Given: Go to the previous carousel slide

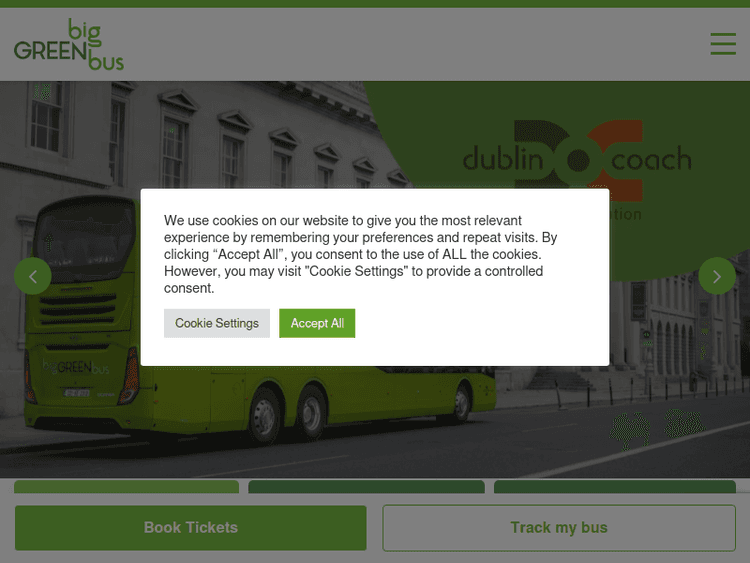Looking at the screenshot, I should pyautogui.click(x=32, y=276).
